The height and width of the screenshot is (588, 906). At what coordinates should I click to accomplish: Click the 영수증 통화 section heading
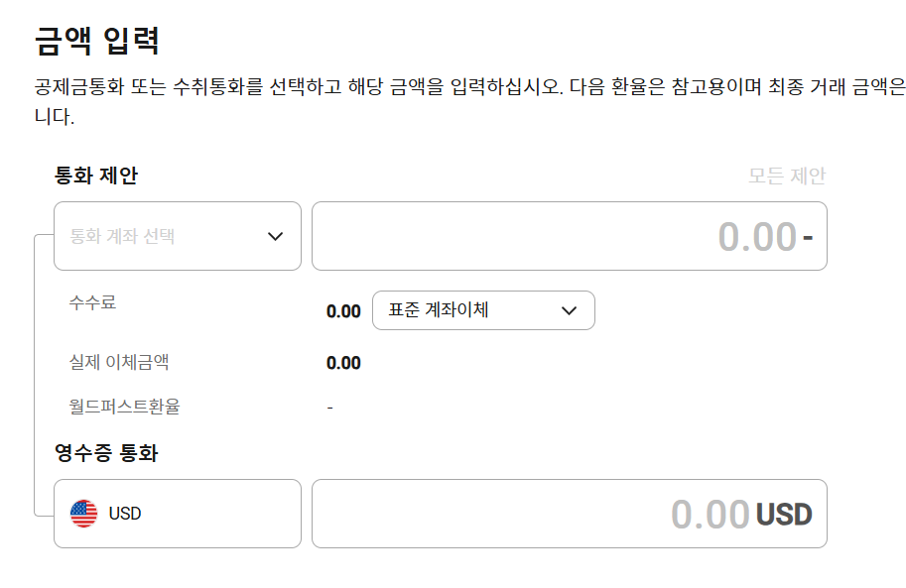click(106, 453)
